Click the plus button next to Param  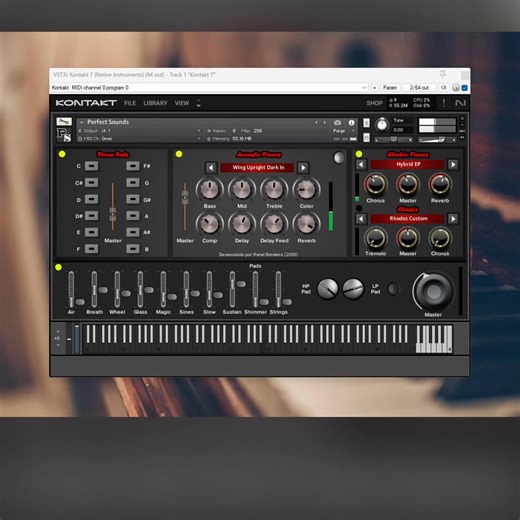pos(374,88)
